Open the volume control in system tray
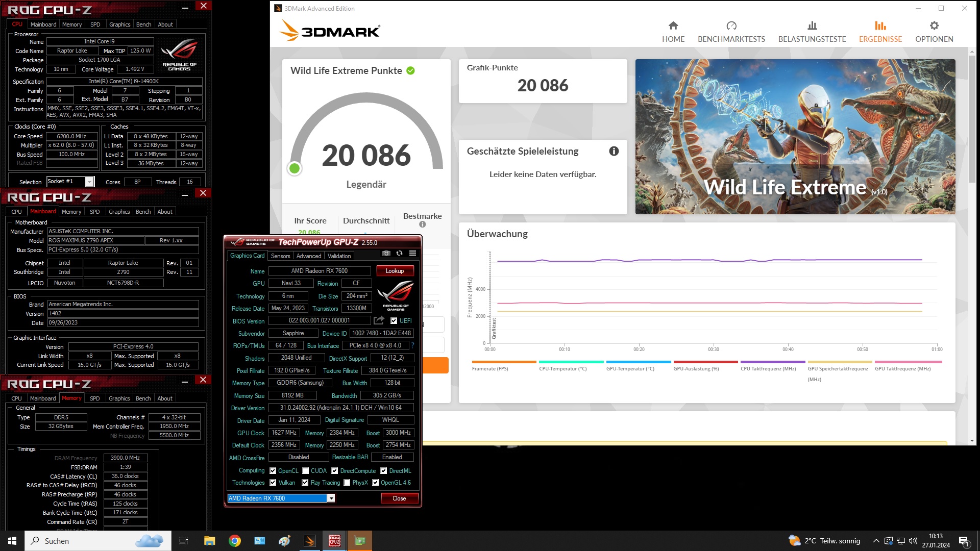Screen dimensions: 980x551 pos(913,541)
